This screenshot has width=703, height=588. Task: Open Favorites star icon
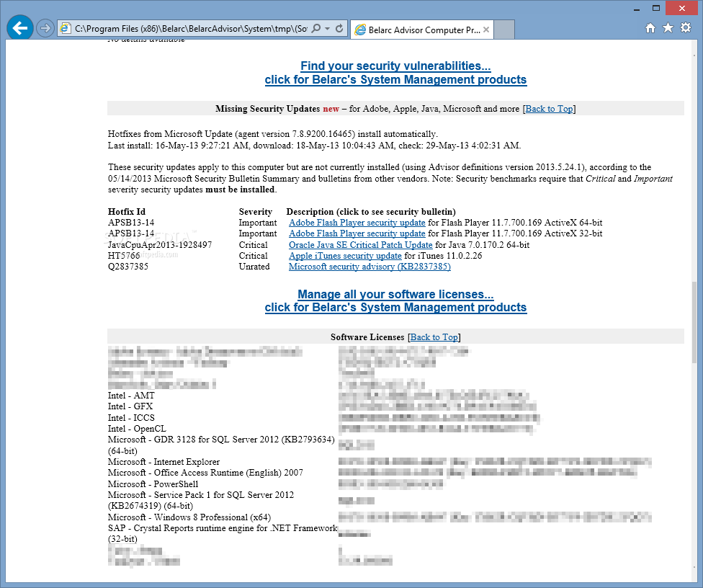coord(668,28)
